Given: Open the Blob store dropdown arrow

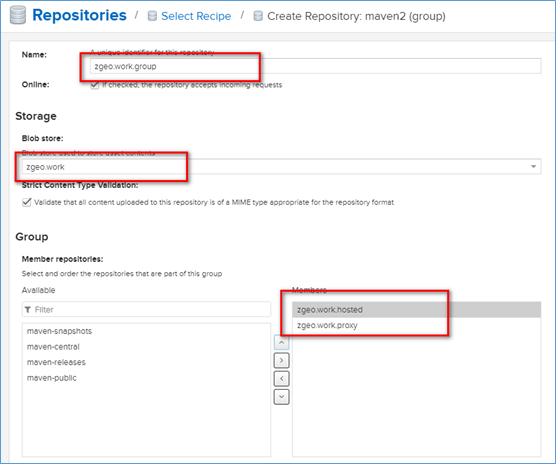Looking at the screenshot, I should coord(533,167).
